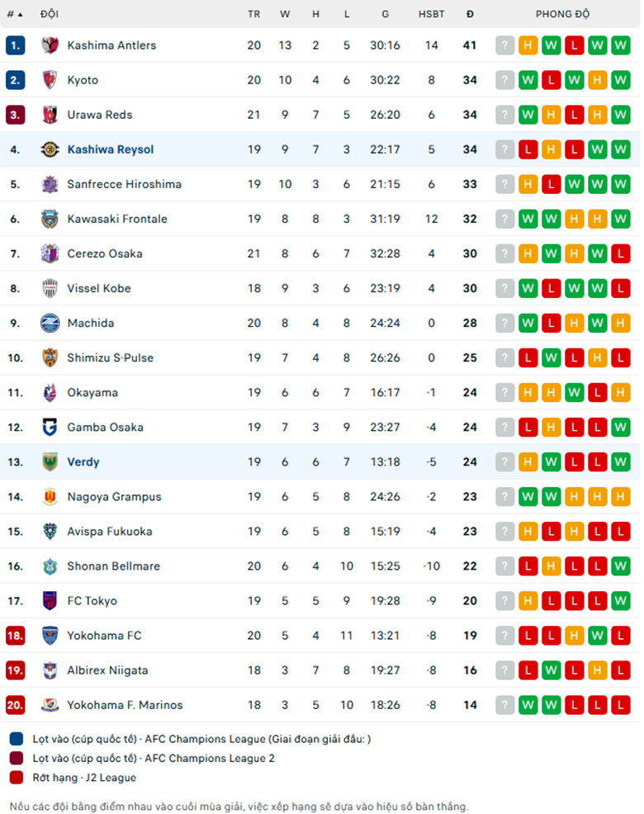Open the Kashiwa Reysol team link
Screen dimensions: 644x814
click(111, 149)
